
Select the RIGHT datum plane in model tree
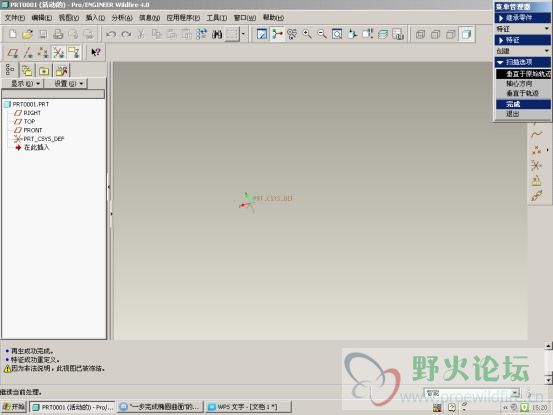click(32, 113)
